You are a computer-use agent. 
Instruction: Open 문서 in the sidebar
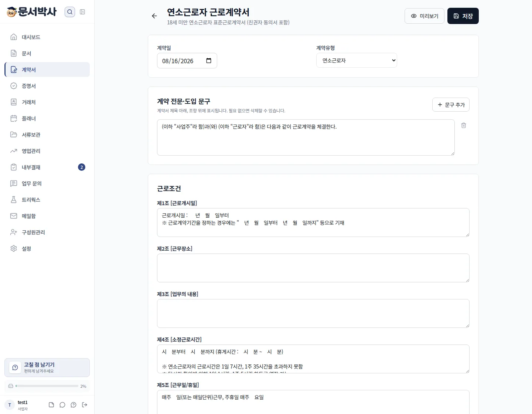coord(47,53)
